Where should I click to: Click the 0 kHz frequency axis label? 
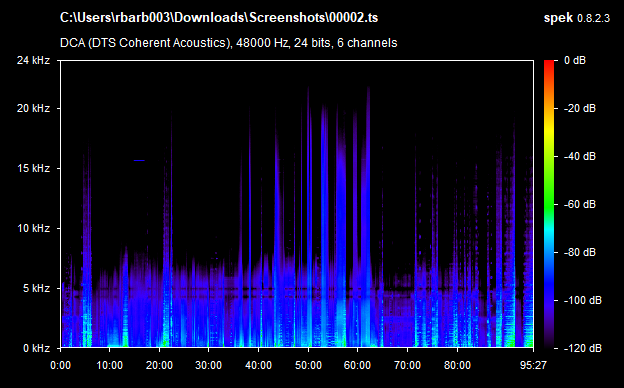[x=36, y=348]
